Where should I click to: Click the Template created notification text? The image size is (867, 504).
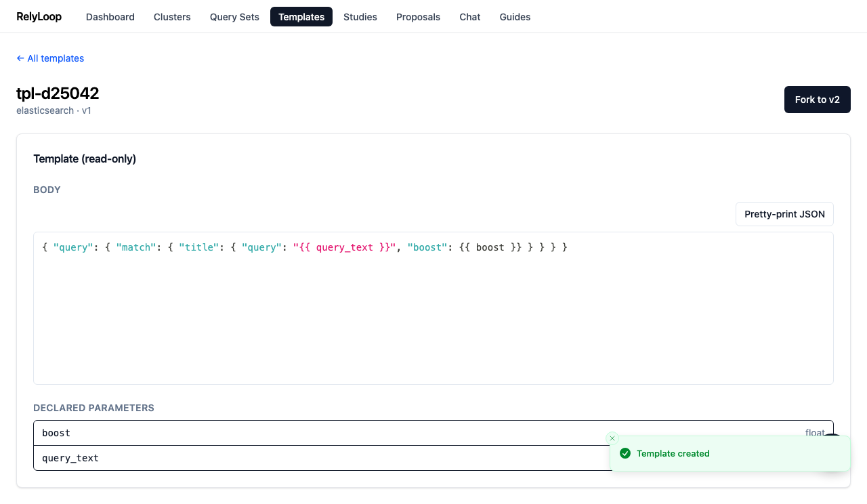[673, 453]
